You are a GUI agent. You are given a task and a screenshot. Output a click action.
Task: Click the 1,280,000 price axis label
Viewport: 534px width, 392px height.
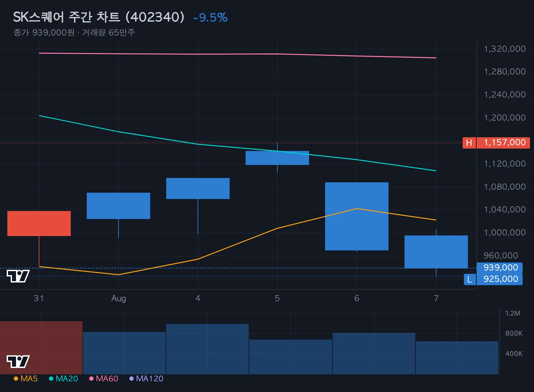(505, 71)
